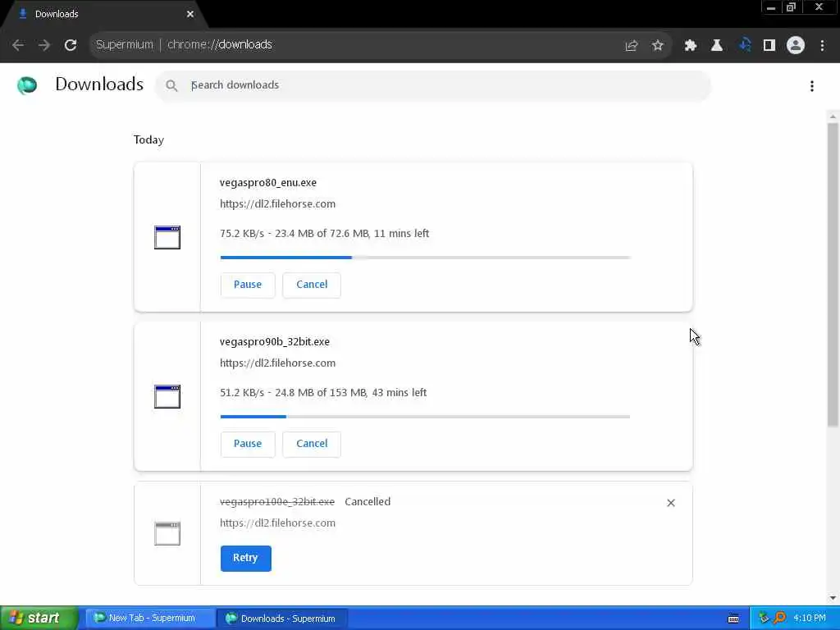Viewport: 840px width, 630px height.
Task: Retry the cancelled vegaspro100e_32bit.exe download
Action: pyautogui.click(x=245, y=558)
